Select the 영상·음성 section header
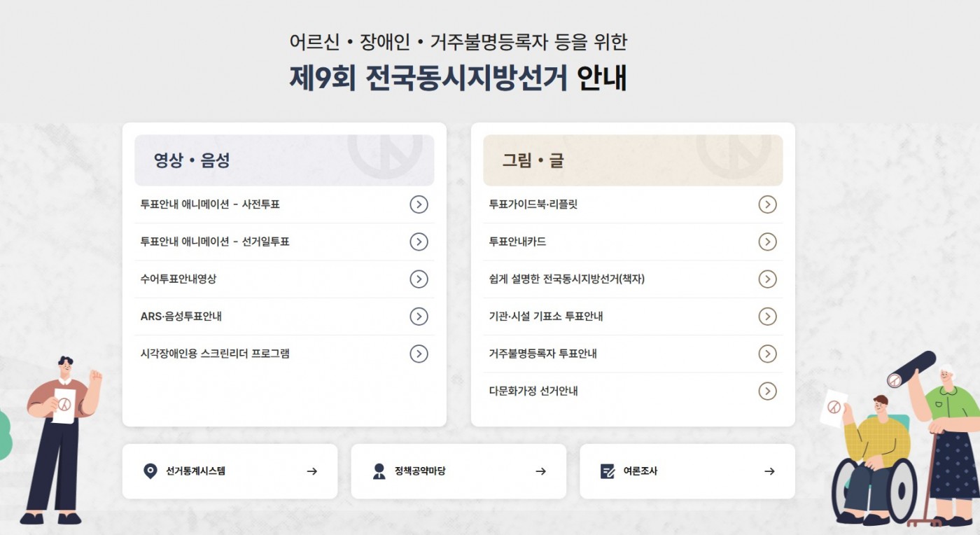 tap(284, 160)
